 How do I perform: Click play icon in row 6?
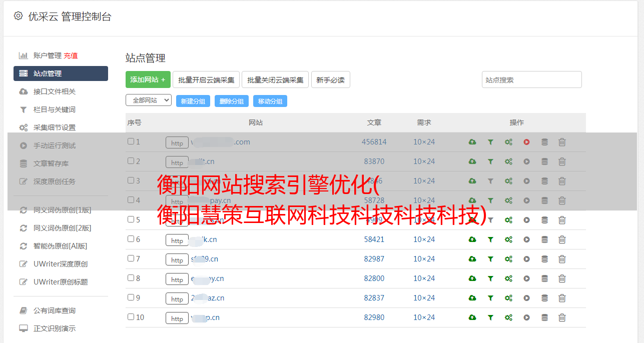tap(526, 239)
